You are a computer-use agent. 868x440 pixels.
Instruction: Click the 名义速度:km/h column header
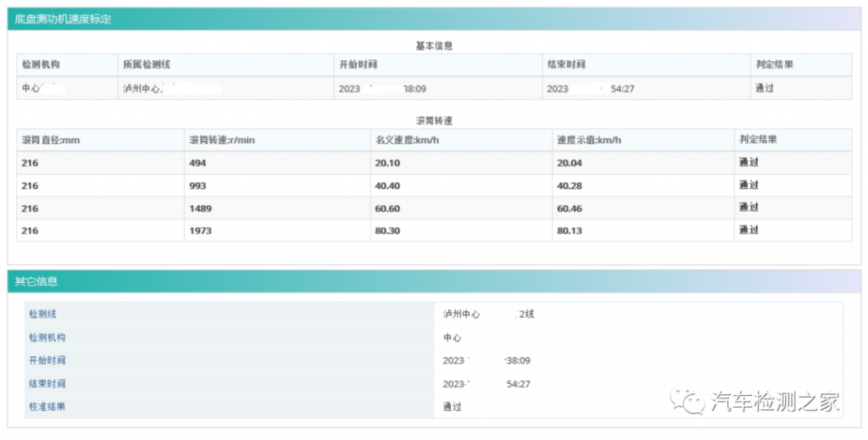click(x=405, y=140)
